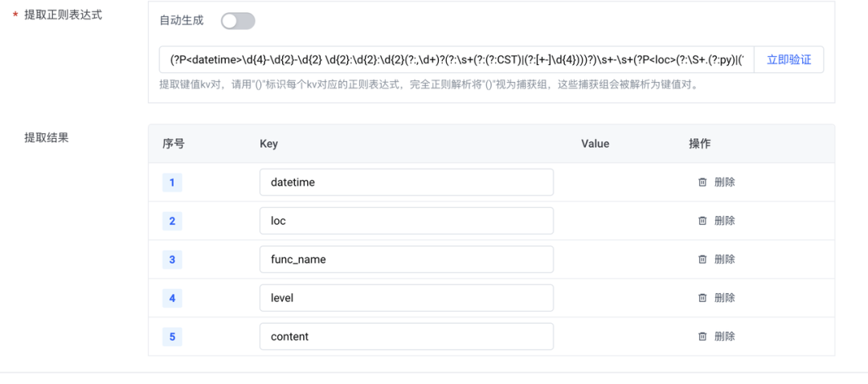Click trash icon in level row
868x384 pixels.
702,298
